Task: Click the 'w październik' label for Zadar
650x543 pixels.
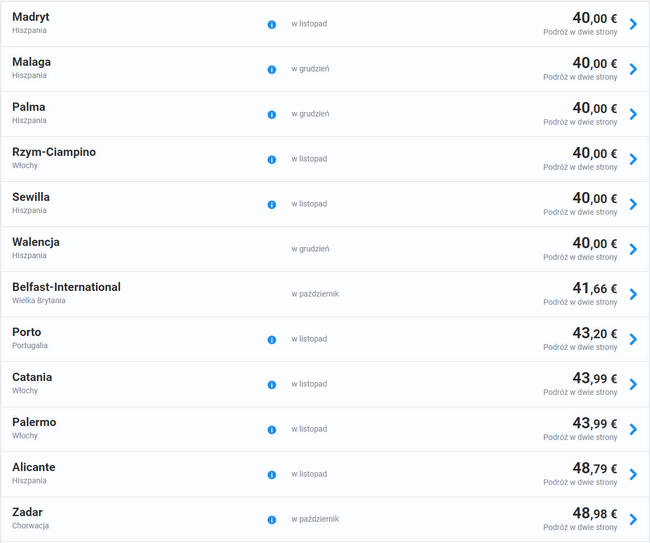Action: click(315, 519)
